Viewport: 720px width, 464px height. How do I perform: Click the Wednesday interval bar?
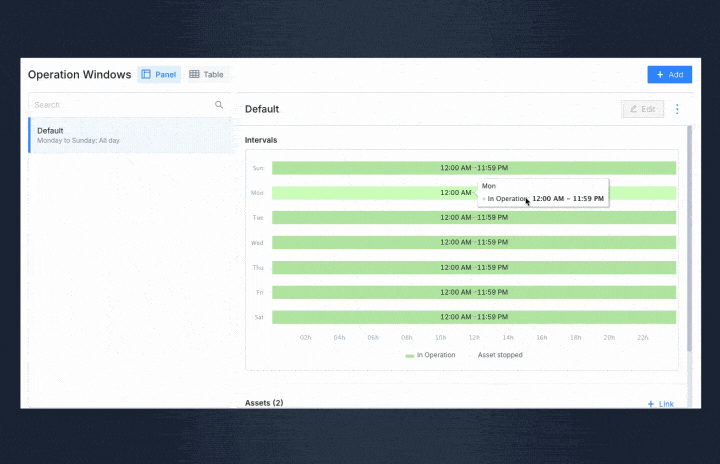[474, 242]
